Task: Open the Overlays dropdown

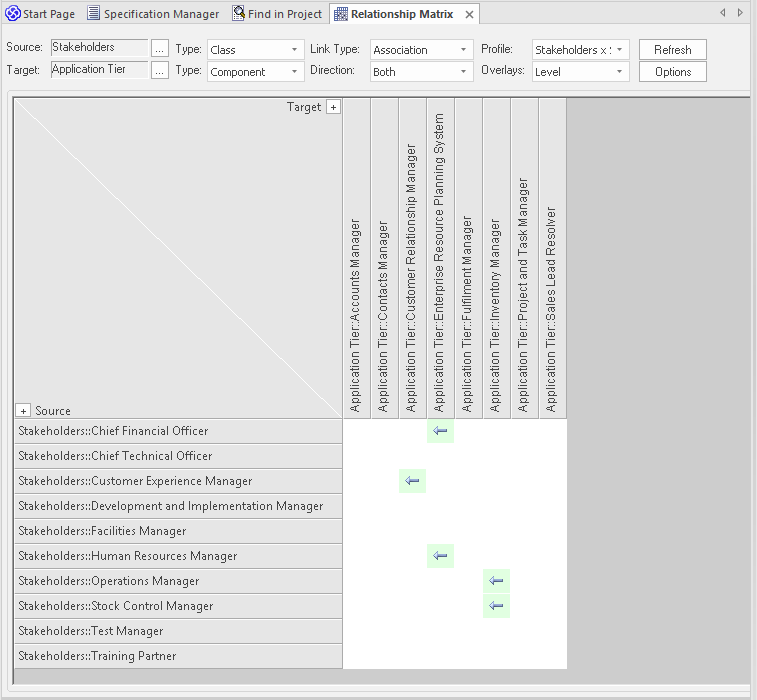Action: coord(580,72)
